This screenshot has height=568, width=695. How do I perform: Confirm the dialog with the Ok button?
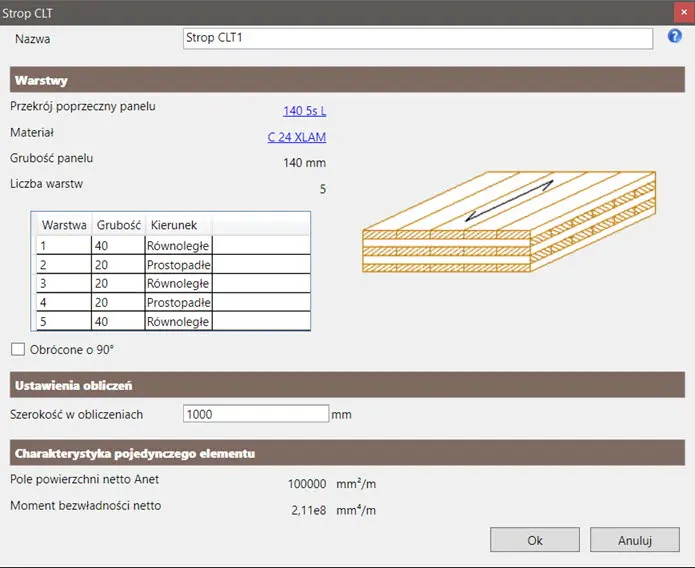click(x=535, y=540)
